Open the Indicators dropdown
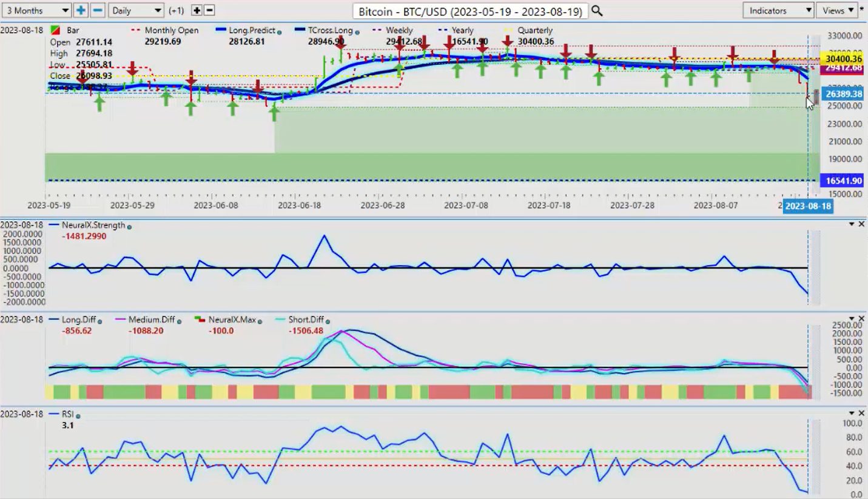868x499 pixels. point(778,10)
